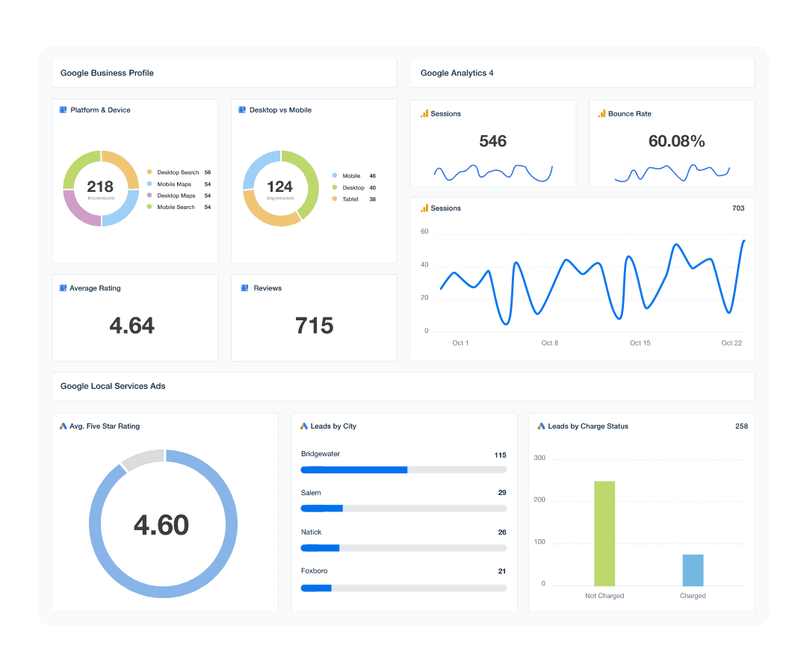Click the Desktop vs Mobile widget icon
This screenshot has height=672, width=807.
241,110
